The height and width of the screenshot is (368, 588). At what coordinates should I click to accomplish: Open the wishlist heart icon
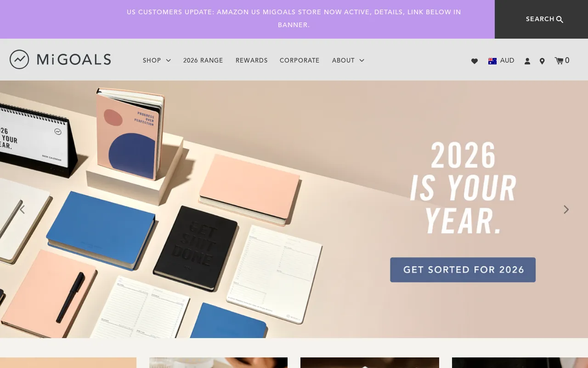click(475, 61)
